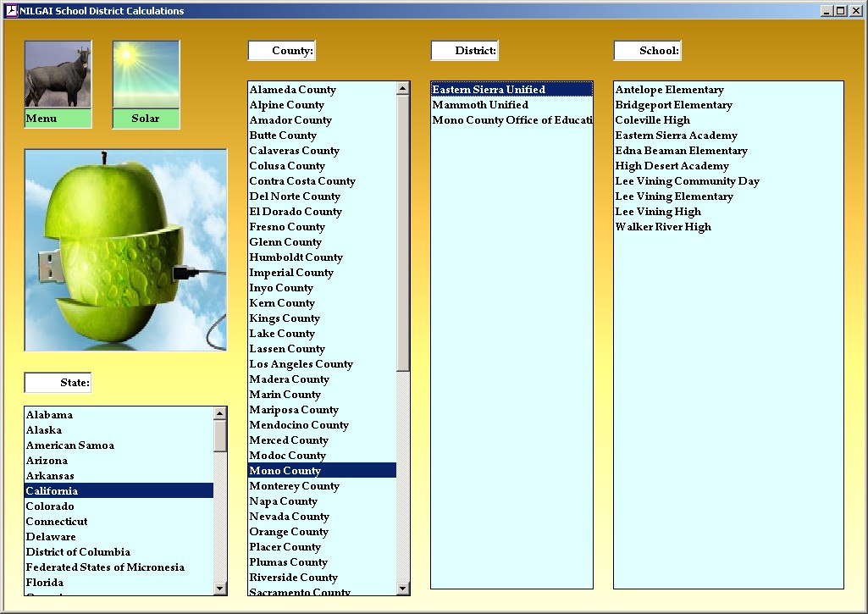Click the application icon in title bar
The width and height of the screenshot is (868, 614).
point(11,11)
